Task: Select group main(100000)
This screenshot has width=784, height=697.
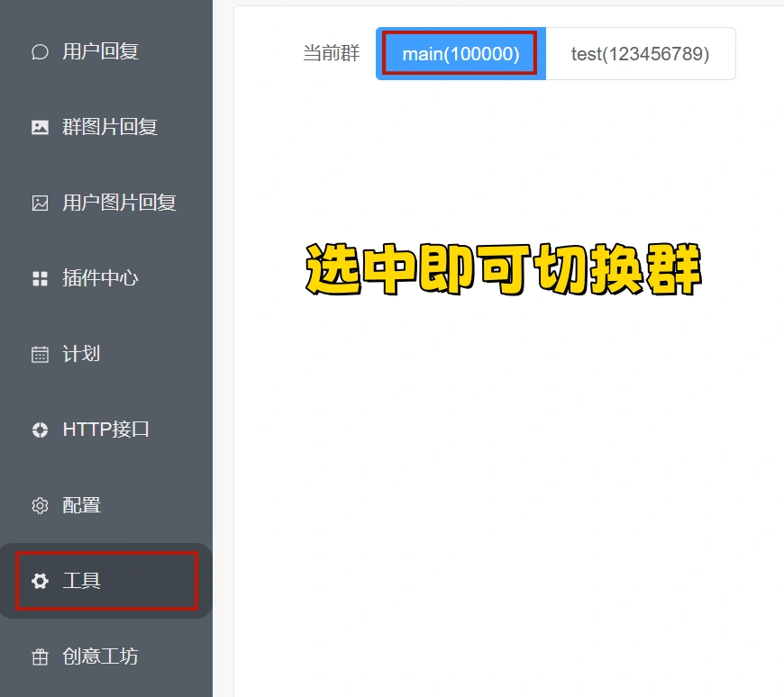Action: click(x=460, y=53)
